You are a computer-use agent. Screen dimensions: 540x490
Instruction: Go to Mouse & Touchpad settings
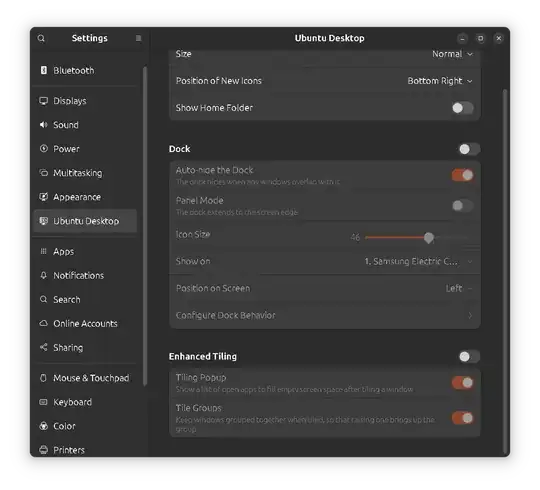[x=85, y=378]
